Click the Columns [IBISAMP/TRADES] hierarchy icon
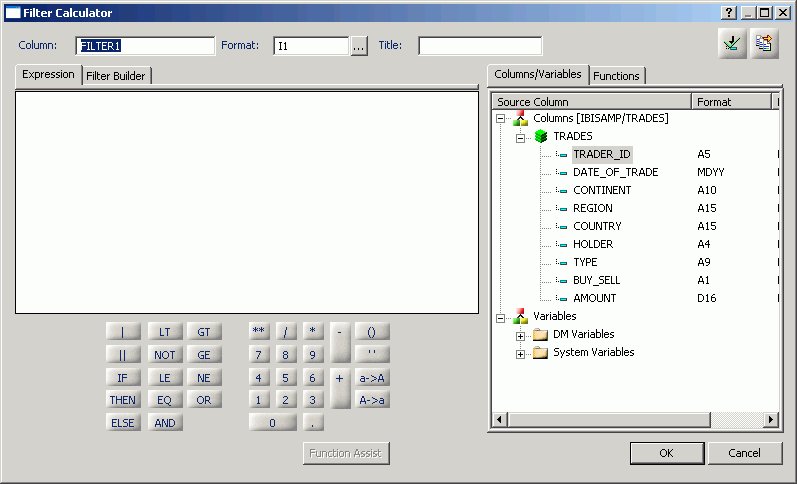Image resolution: width=797 pixels, height=484 pixels. click(x=520, y=118)
